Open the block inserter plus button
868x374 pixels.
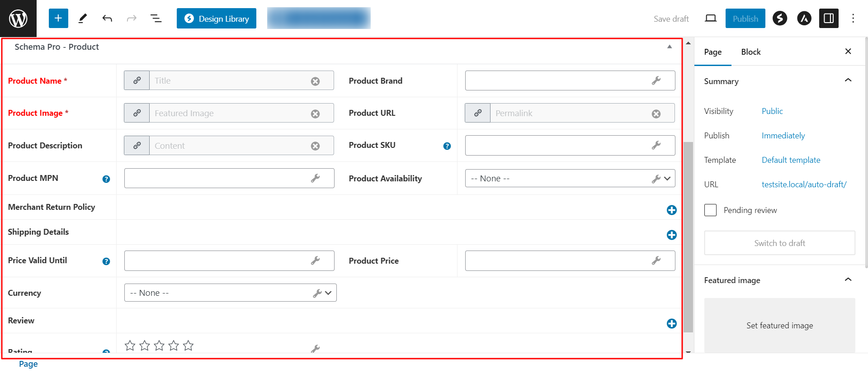pos(58,19)
